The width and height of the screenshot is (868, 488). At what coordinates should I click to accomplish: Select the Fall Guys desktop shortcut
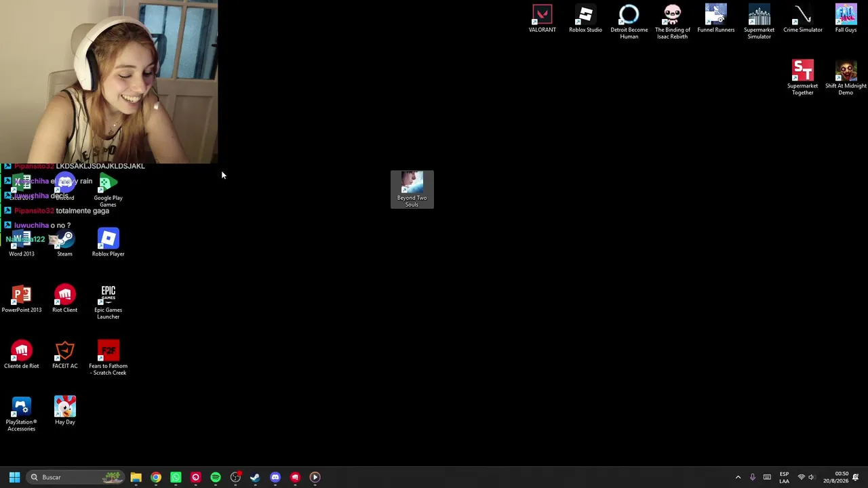click(846, 19)
